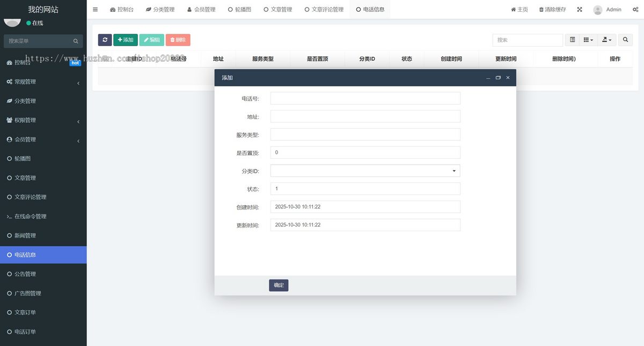Click the 状态 input field
This screenshot has width=644, height=346.
pos(365,188)
